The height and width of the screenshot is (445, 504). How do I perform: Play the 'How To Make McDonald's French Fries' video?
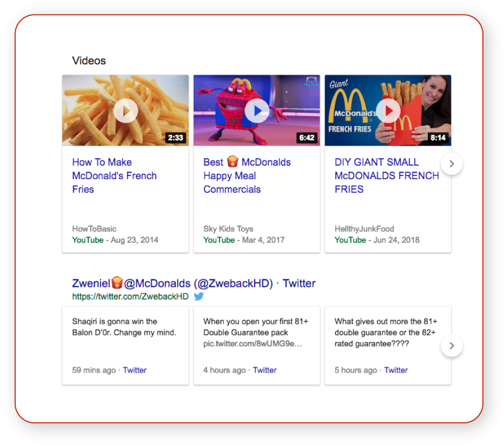[x=125, y=110]
